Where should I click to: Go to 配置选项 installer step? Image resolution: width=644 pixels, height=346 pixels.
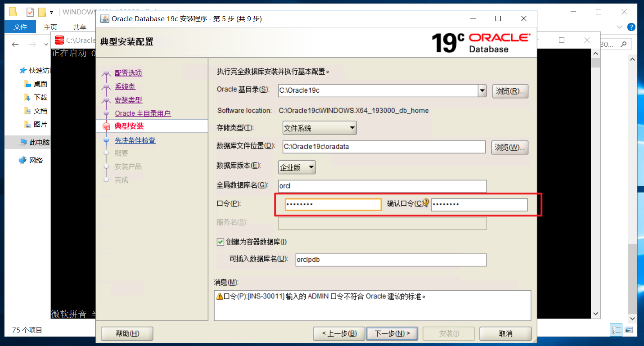[128, 73]
